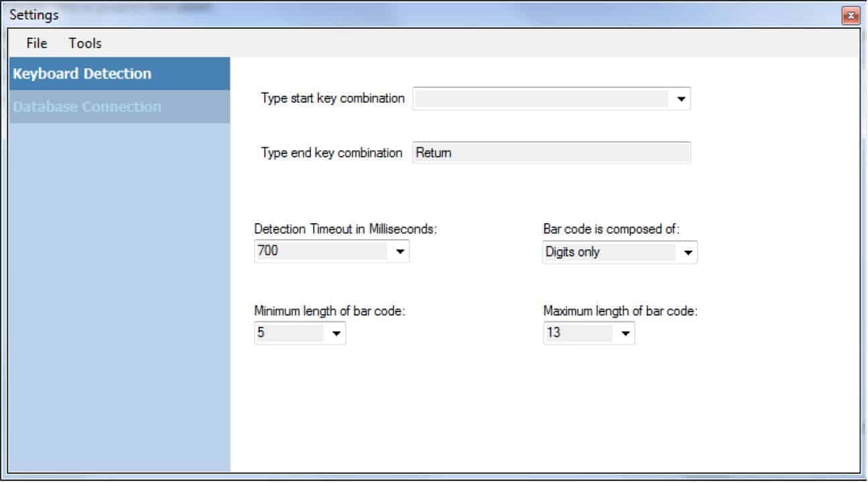Click the Digits only value field
This screenshot has height=483, width=868.
coord(609,253)
